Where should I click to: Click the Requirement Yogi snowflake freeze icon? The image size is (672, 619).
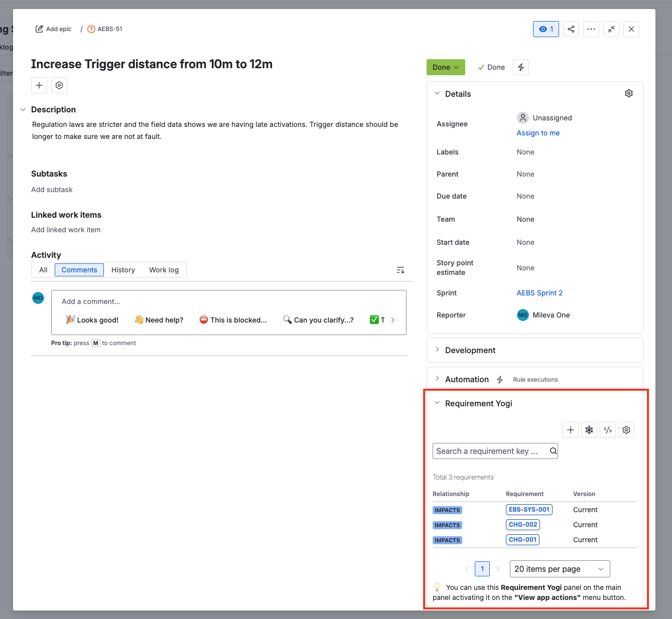click(x=589, y=430)
